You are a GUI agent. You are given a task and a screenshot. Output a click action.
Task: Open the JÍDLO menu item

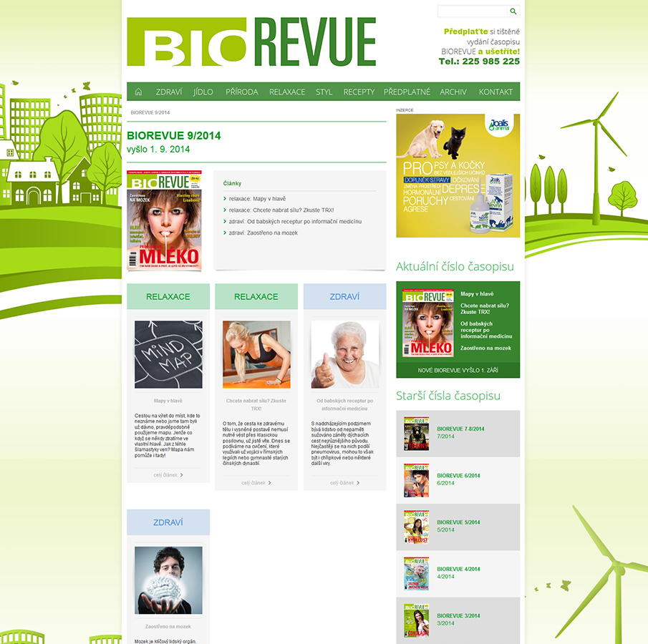click(x=203, y=92)
